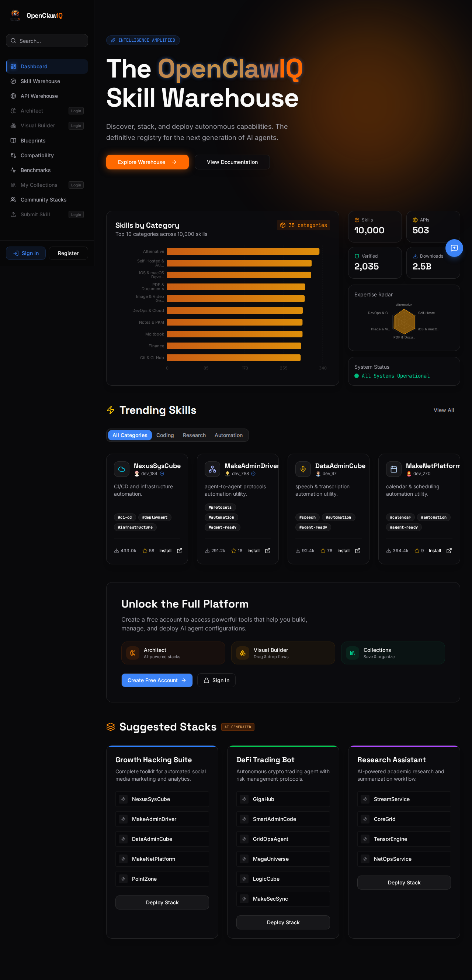Image resolution: width=472 pixels, height=980 pixels.
Task: Open Benchmarks from the sidebar
Action: click(x=47, y=170)
